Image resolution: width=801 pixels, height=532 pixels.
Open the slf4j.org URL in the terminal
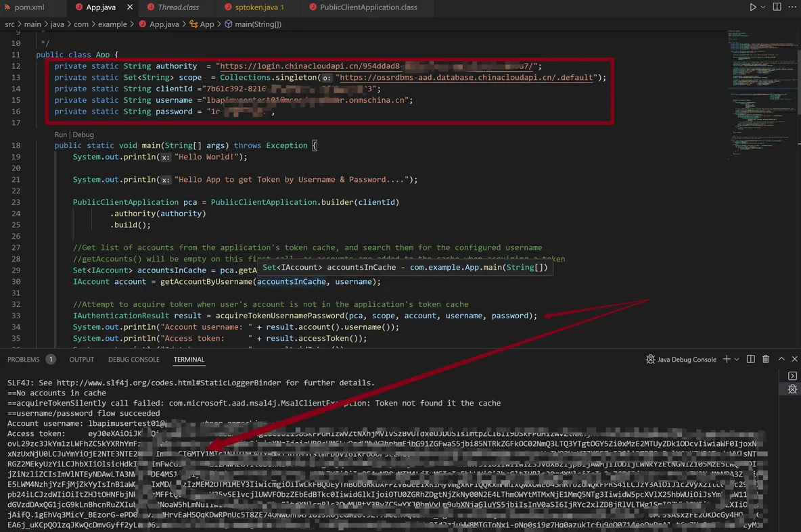[169, 383]
